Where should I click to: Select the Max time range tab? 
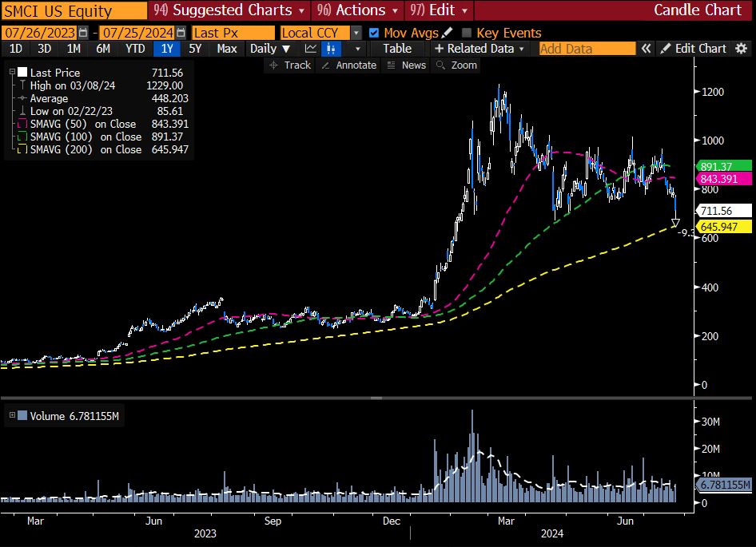coord(227,49)
